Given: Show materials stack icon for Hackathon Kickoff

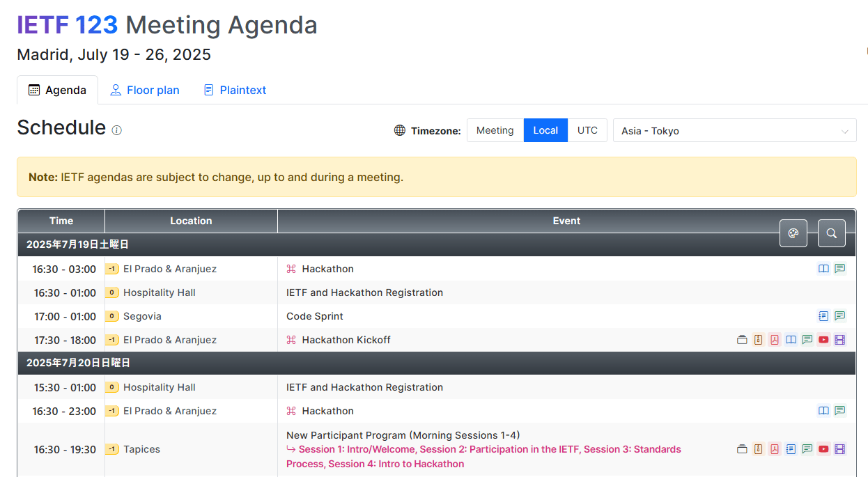Looking at the screenshot, I should tap(742, 340).
